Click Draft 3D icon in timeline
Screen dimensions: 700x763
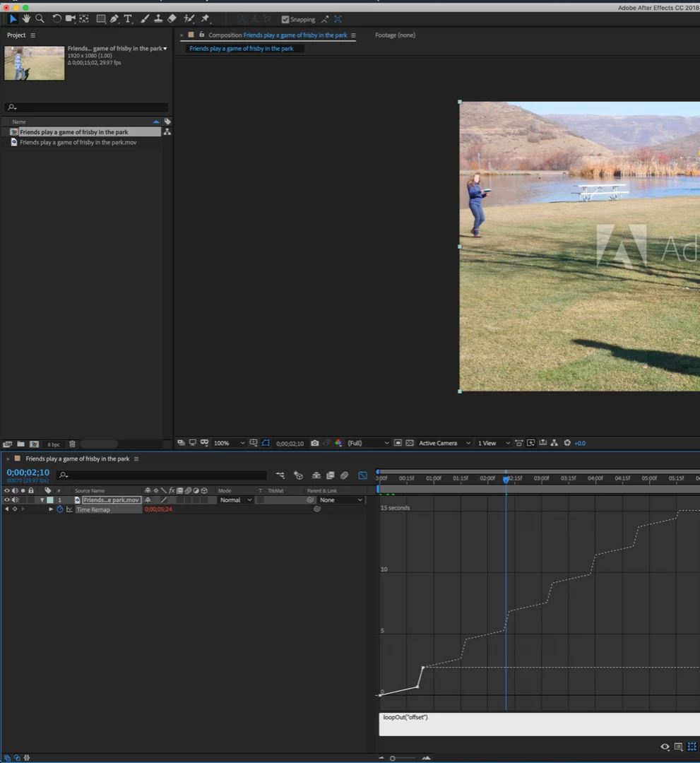tap(298, 475)
